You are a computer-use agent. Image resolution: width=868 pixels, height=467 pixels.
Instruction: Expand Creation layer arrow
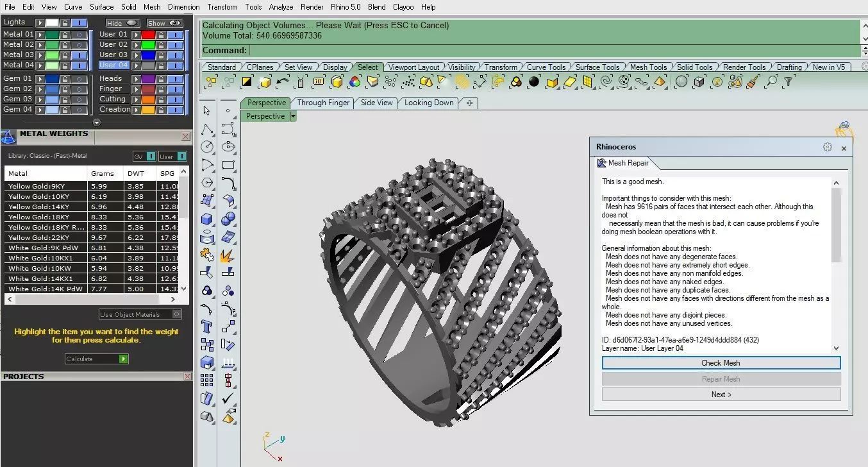(x=135, y=110)
